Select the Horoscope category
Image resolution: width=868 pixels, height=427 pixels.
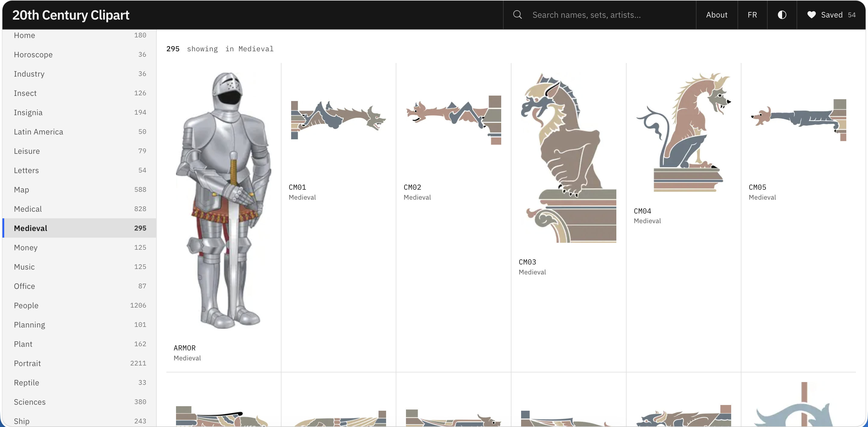80,55
